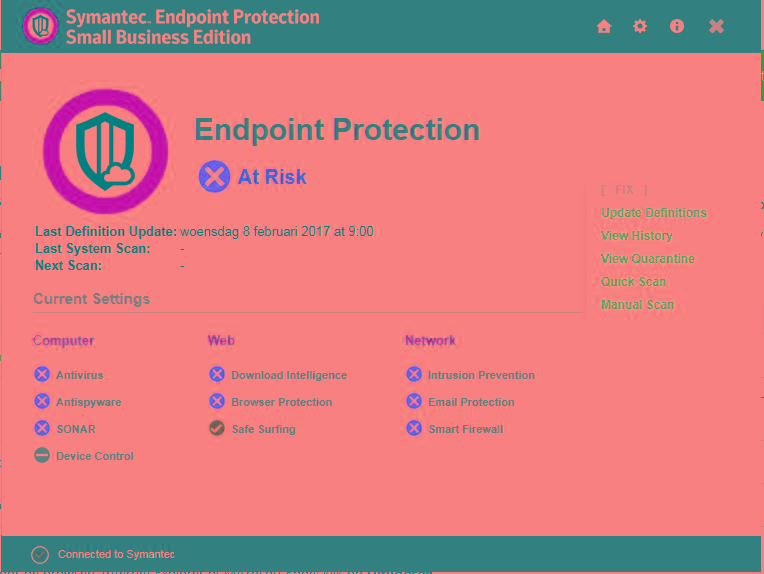The height and width of the screenshot is (574, 764).
Task: Open View Quarantine
Action: [x=648, y=259]
